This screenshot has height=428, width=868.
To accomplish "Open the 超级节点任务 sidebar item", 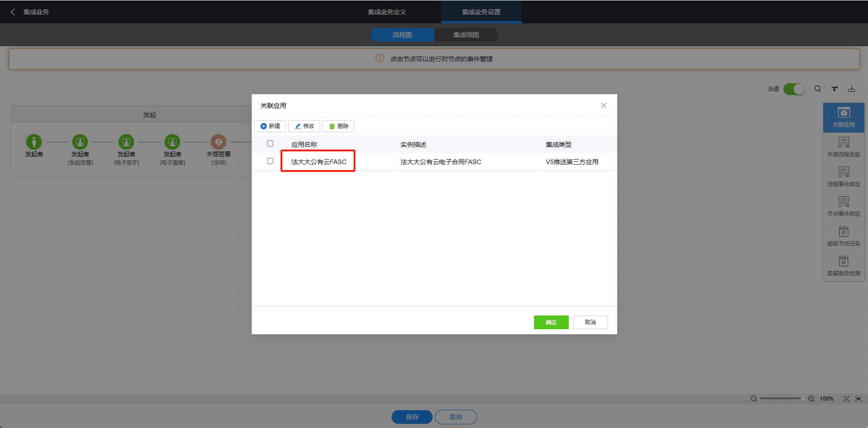I will 843,236.
